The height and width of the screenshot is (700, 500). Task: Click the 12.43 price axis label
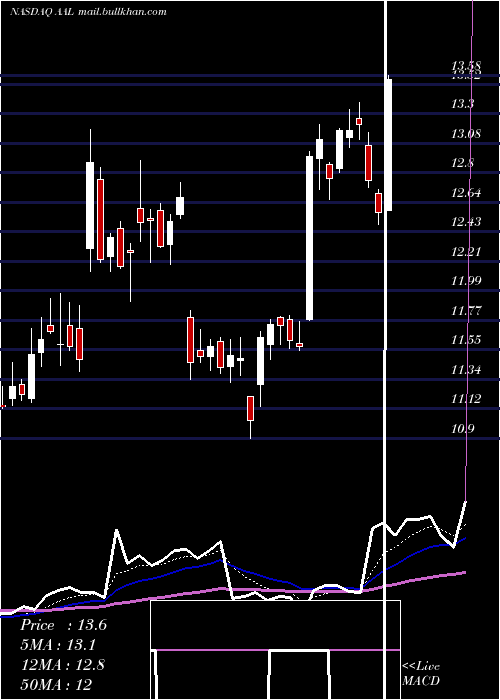pyautogui.click(x=466, y=221)
